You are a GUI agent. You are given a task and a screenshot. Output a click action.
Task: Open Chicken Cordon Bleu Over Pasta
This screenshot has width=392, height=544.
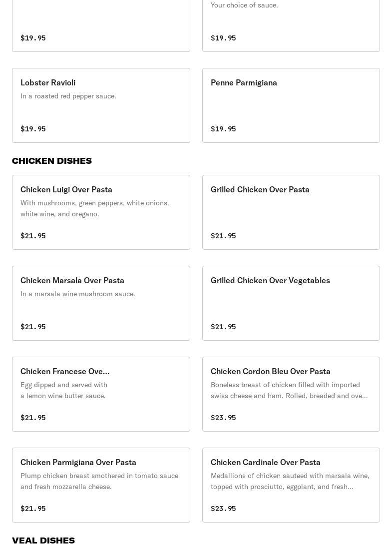point(291,394)
